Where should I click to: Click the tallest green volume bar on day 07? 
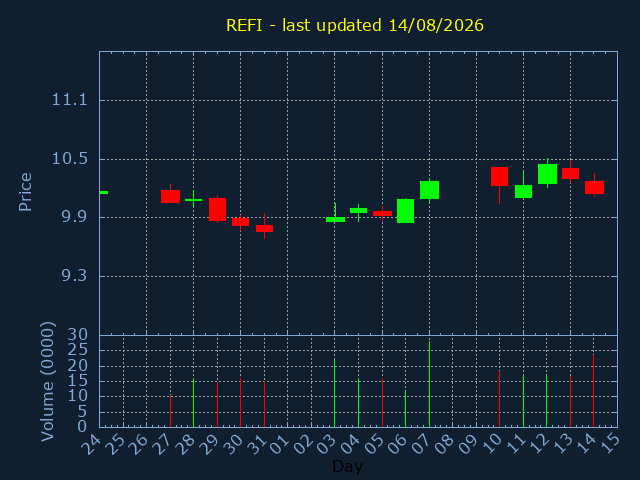429,384
